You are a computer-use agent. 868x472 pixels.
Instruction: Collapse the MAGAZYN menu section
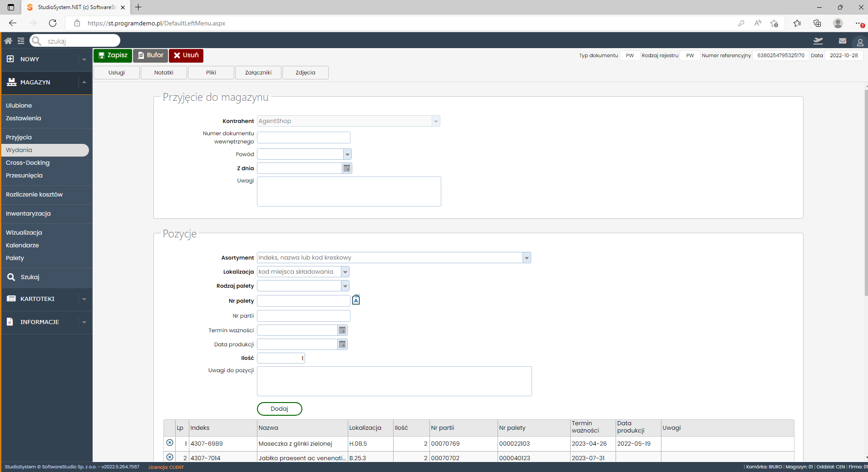pos(84,82)
